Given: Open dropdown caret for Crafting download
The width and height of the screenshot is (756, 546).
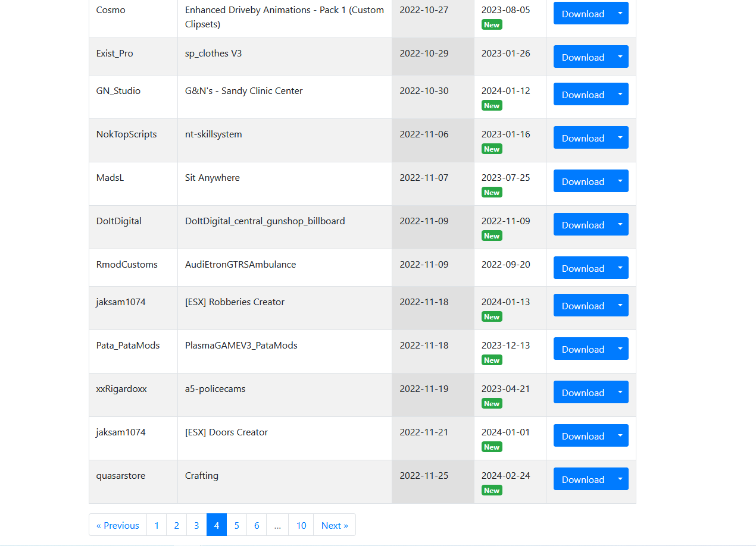Looking at the screenshot, I should tap(620, 479).
